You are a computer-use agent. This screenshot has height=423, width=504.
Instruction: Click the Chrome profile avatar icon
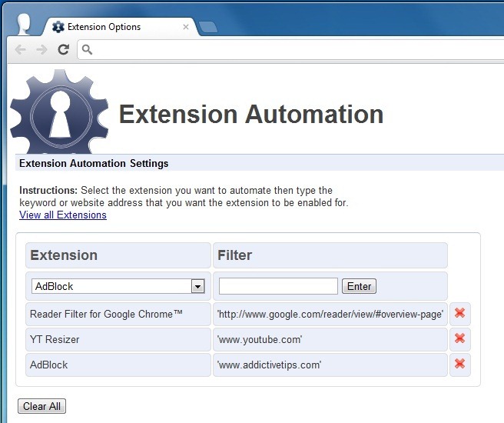point(24,24)
